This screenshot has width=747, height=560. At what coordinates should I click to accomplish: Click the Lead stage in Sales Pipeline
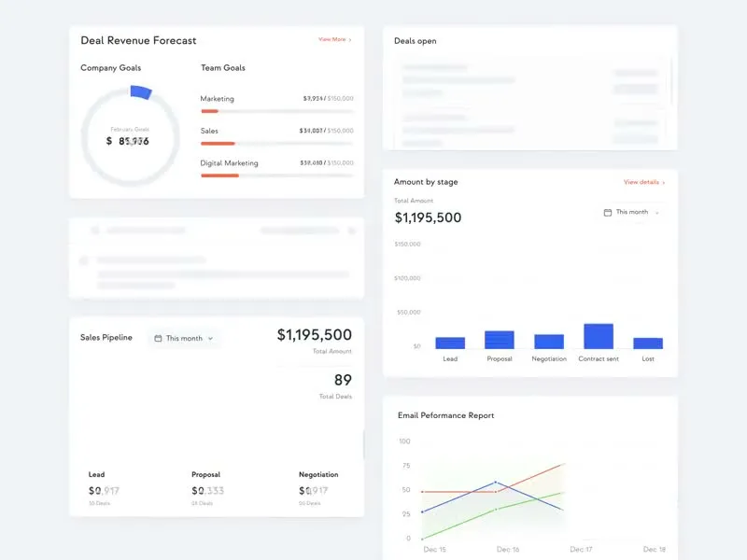coord(104,488)
